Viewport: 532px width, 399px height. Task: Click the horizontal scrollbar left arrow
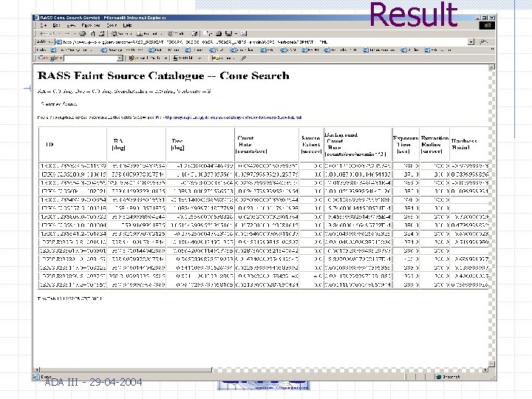click(x=38, y=370)
